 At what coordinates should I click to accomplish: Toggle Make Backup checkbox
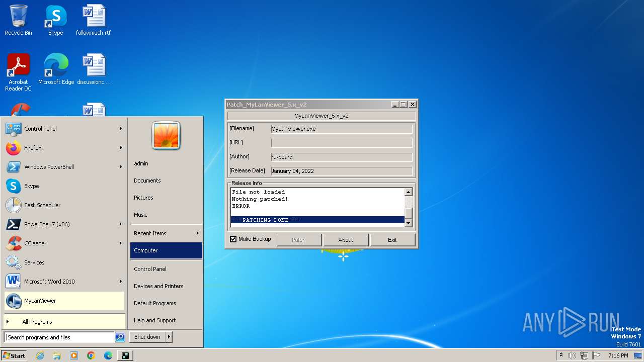click(x=233, y=239)
